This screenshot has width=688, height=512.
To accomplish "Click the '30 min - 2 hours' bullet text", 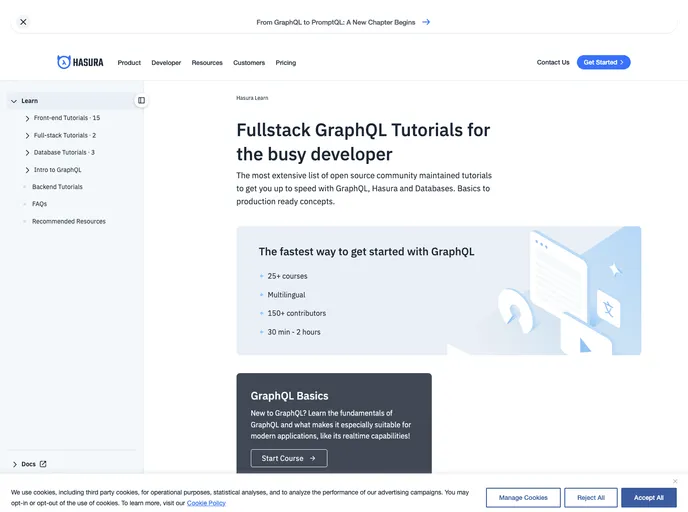I will [x=294, y=332].
